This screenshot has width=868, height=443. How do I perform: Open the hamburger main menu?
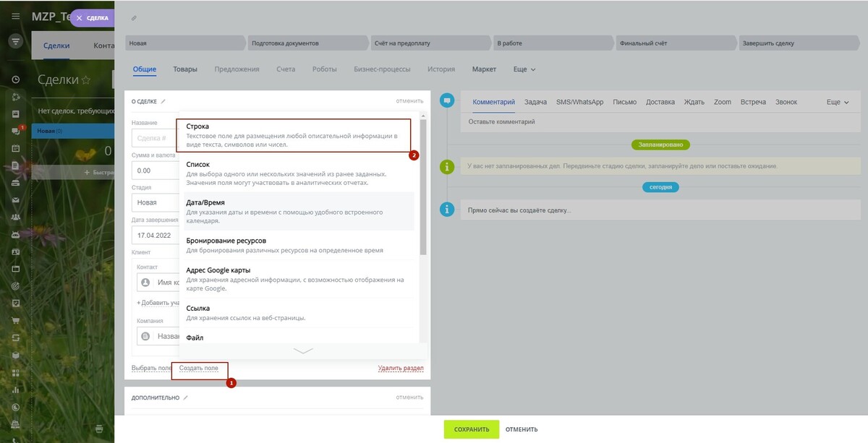coord(15,17)
